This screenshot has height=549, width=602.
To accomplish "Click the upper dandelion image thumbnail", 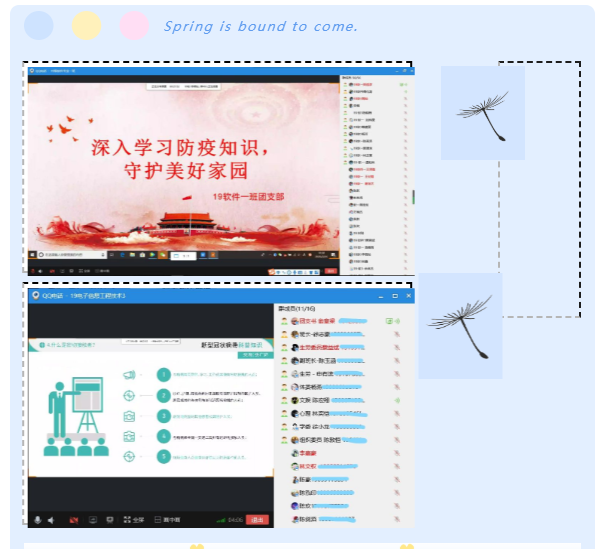I will coord(482,113).
